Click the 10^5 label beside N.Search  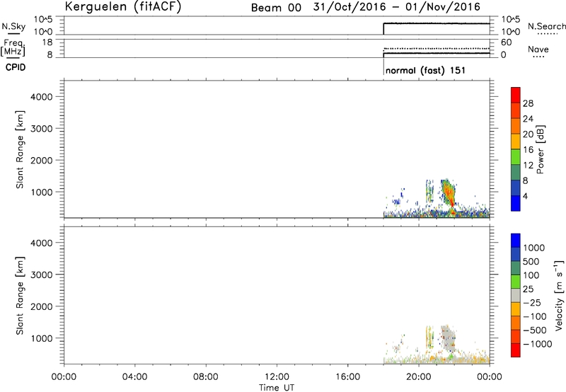click(511, 20)
